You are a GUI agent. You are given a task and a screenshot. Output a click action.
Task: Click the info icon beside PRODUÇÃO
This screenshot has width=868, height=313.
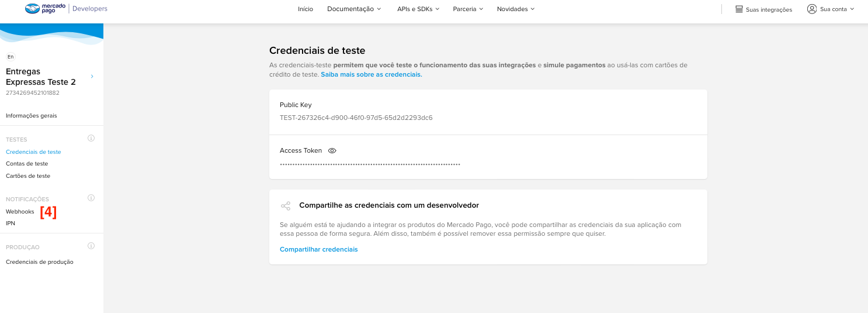(x=91, y=246)
